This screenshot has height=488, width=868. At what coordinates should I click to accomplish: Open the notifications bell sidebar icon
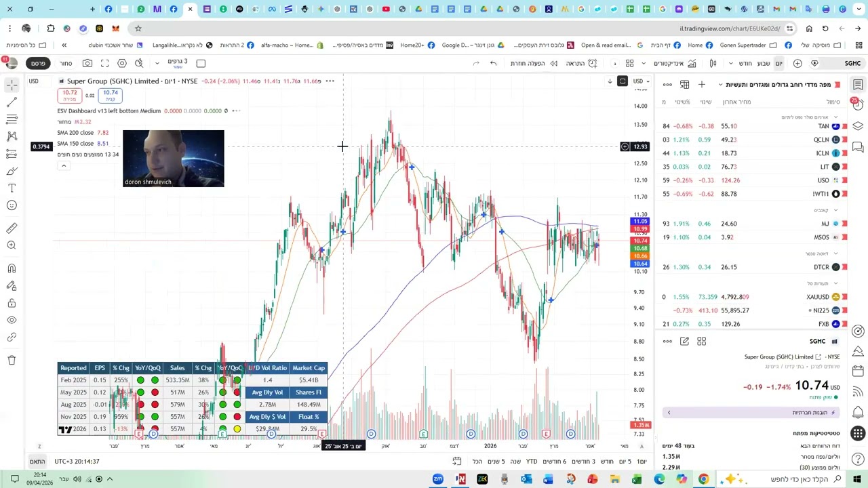click(x=858, y=412)
